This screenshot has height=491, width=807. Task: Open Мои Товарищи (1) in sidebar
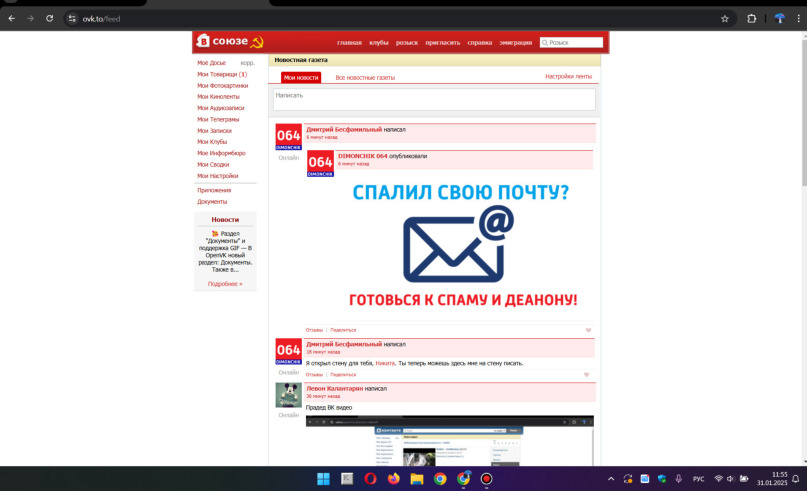[x=222, y=74]
